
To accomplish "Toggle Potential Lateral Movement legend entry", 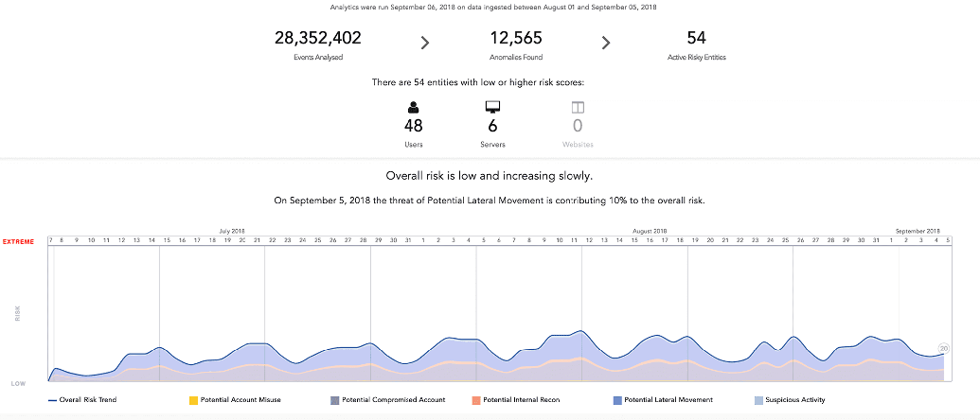I will pyautogui.click(x=663, y=400).
